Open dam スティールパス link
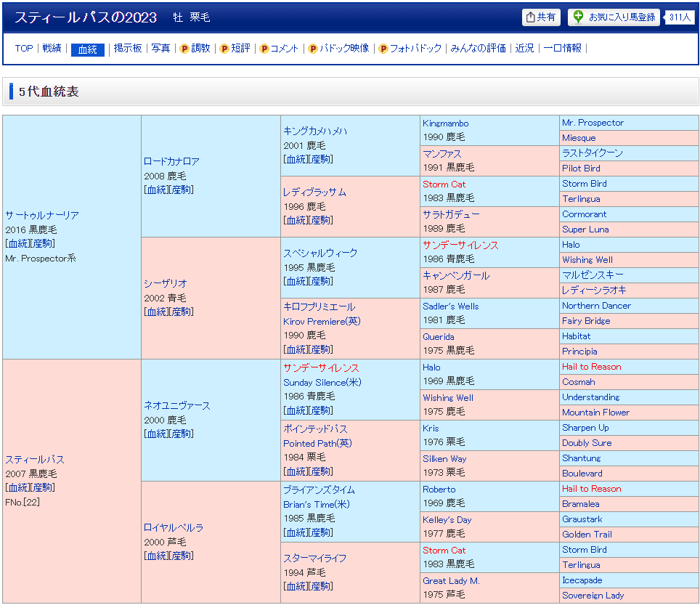Viewport: 700px width, 605px height. pos(35,460)
